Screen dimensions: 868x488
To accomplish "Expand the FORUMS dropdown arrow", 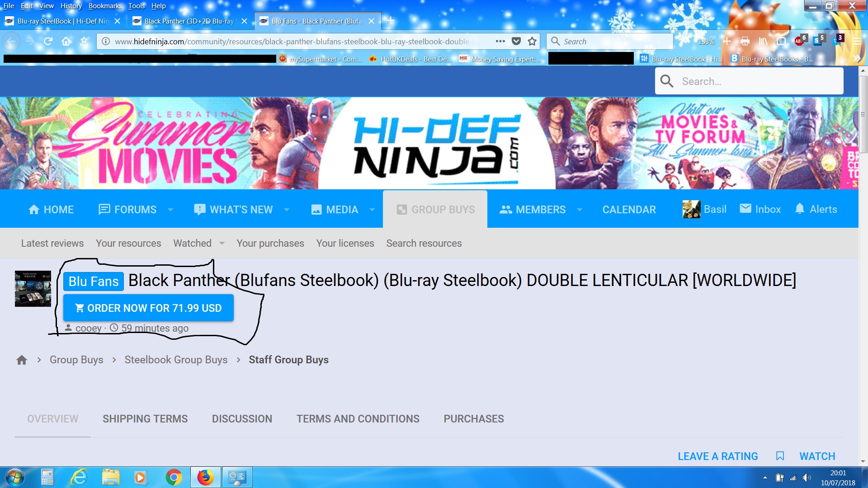I will (170, 210).
